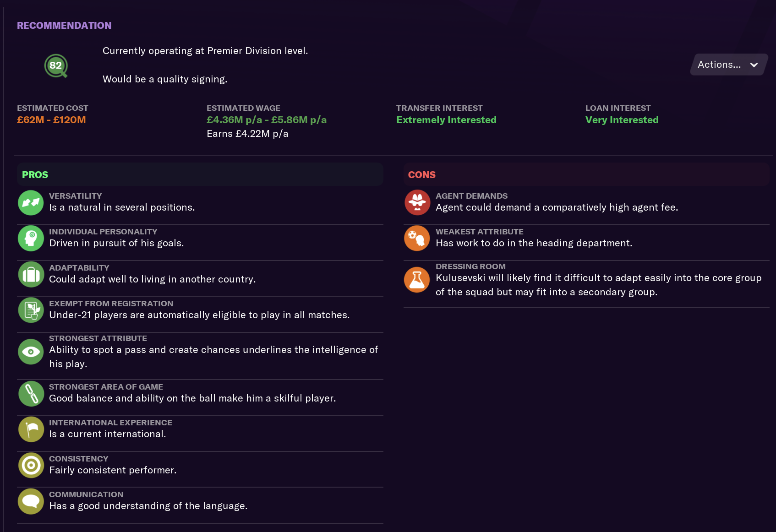
Task: Click the Weakest Attribute heading icon
Action: [x=417, y=238]
